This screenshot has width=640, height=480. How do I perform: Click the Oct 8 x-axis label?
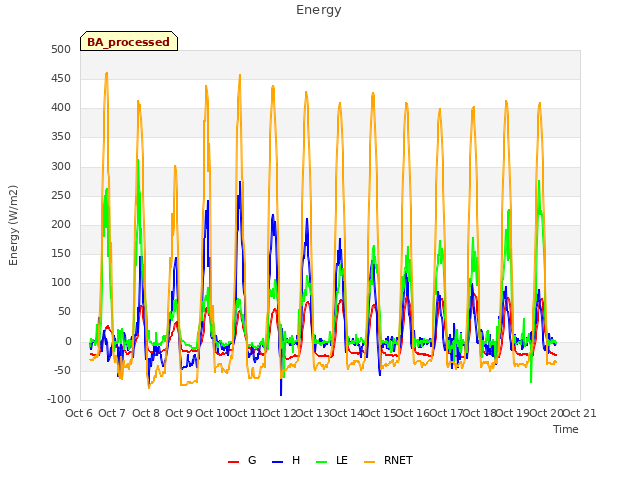146,413
